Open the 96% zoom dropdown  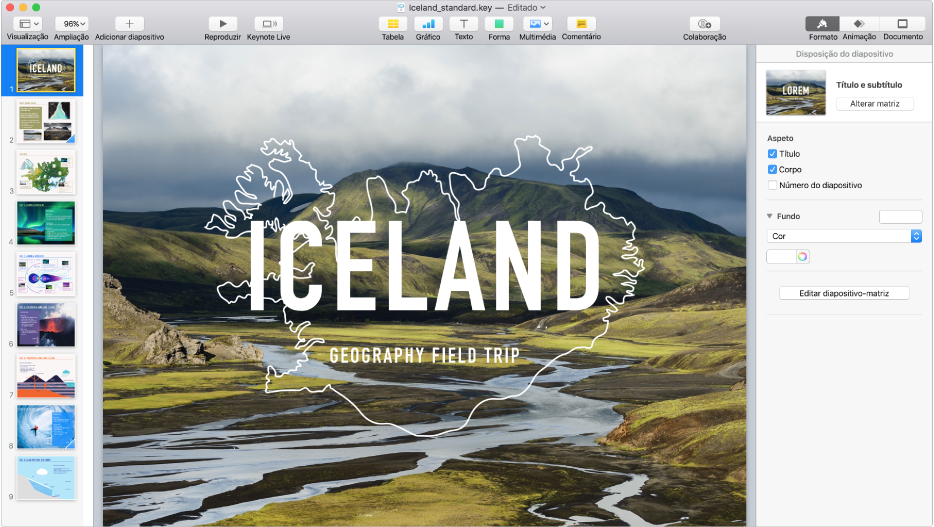(x=71, y=24)
